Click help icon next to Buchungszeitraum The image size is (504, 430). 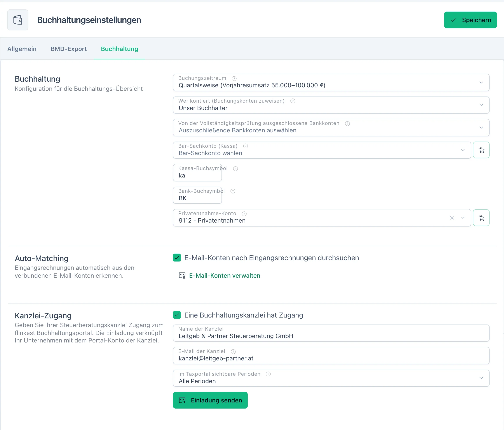point(234,78)
